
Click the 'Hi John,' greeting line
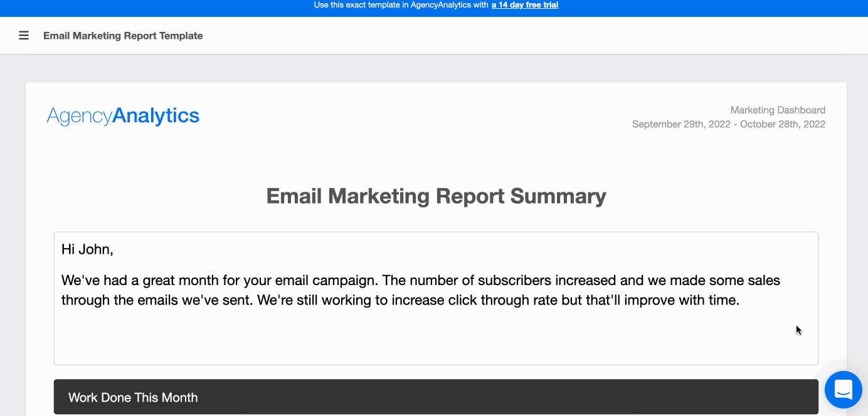click(x=87, y=249)
